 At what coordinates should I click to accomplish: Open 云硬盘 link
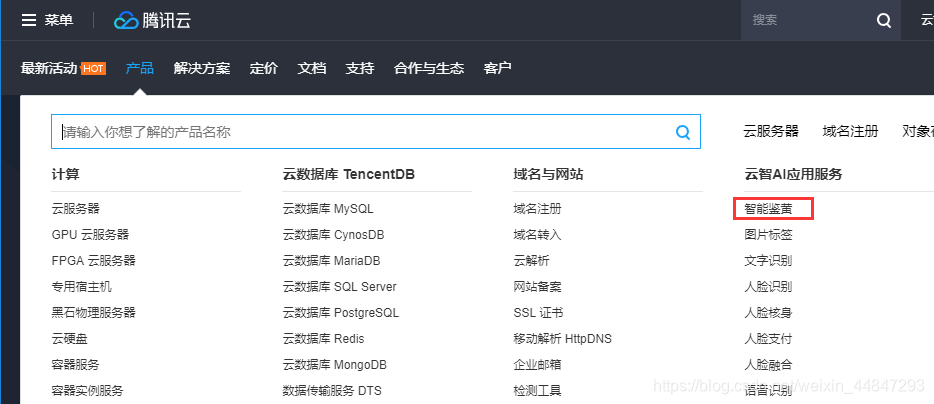tap(70, 338)
